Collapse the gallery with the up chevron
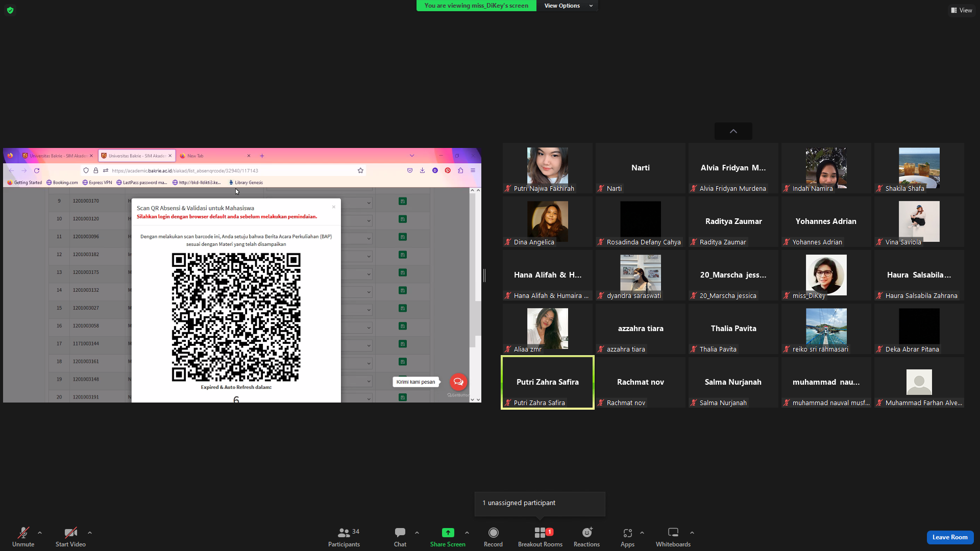The height and width of the screenshot is (551, 980). 733,131
